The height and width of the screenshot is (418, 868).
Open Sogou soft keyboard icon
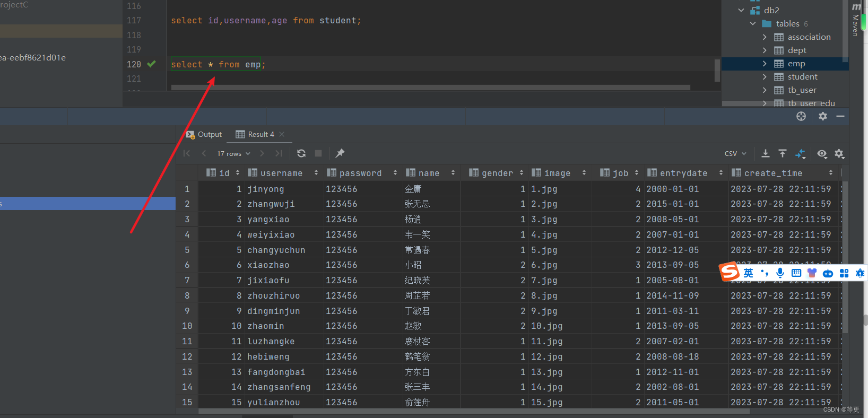pos(796,273)
